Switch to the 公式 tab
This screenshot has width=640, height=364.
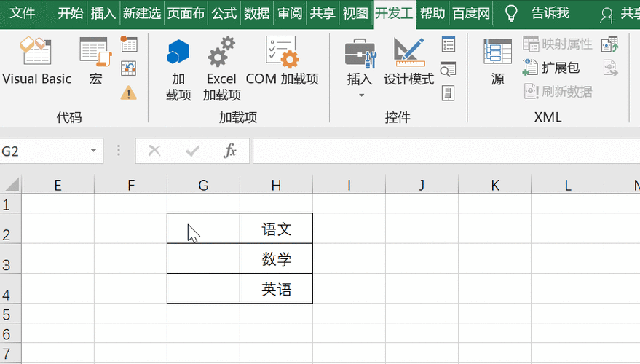click(x=224, y=13)
